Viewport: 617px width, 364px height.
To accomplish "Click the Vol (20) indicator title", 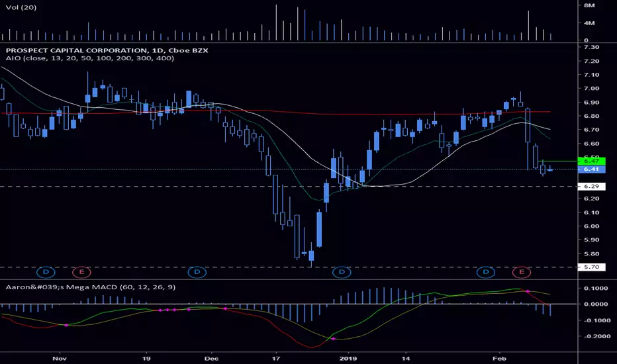I will (21, 7).
